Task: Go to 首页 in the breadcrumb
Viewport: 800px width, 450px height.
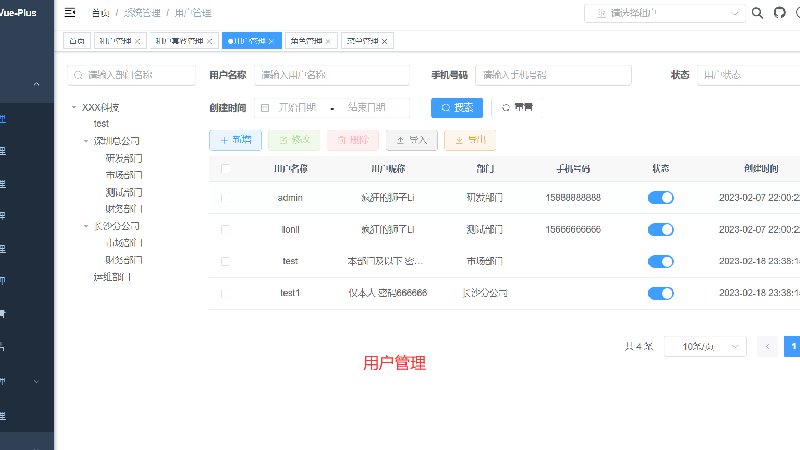Action: [x=101, y=13]
